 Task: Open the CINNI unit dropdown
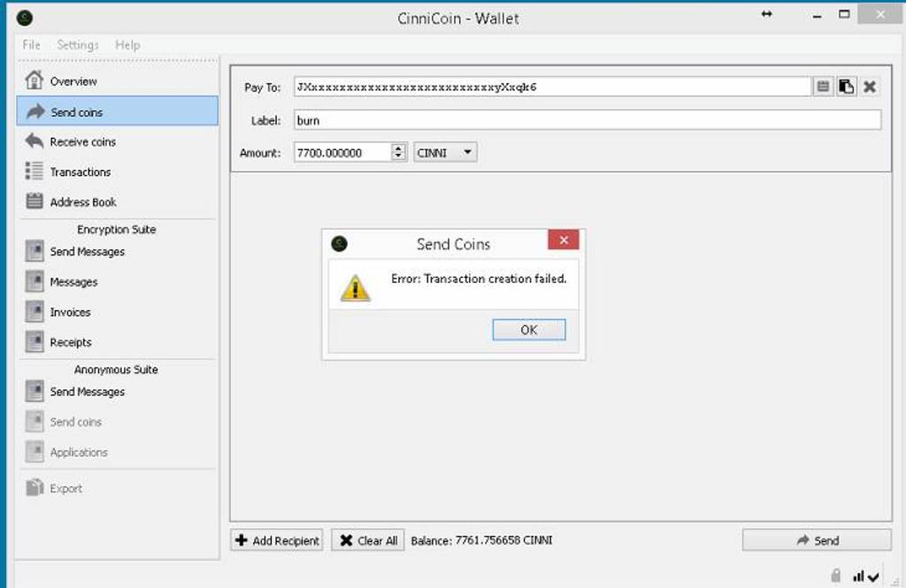[445, 152]
